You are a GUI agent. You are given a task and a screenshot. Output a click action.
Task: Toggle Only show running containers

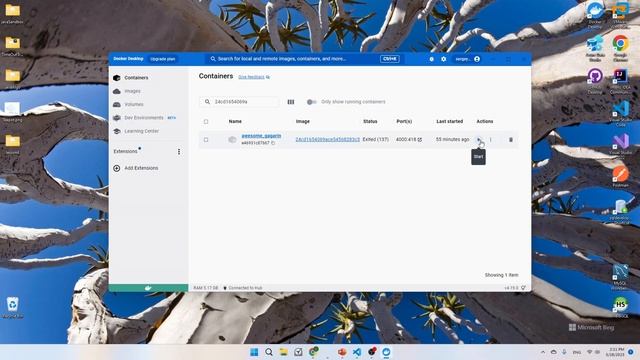coord(311,102)
